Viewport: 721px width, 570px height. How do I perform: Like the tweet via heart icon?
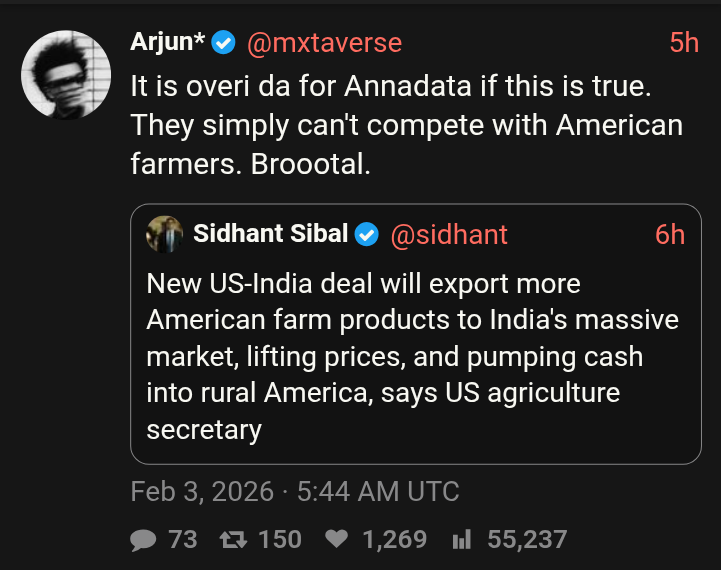point(337,540)
